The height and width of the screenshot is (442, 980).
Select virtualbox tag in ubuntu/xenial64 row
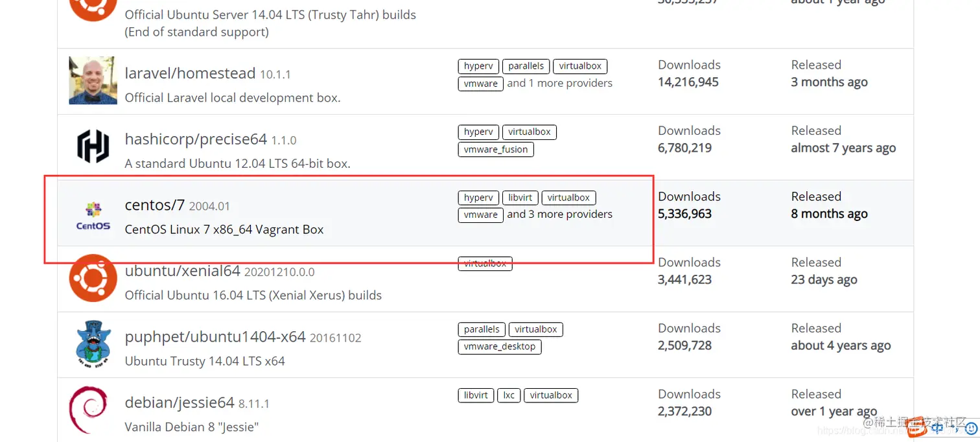[485, 264]
